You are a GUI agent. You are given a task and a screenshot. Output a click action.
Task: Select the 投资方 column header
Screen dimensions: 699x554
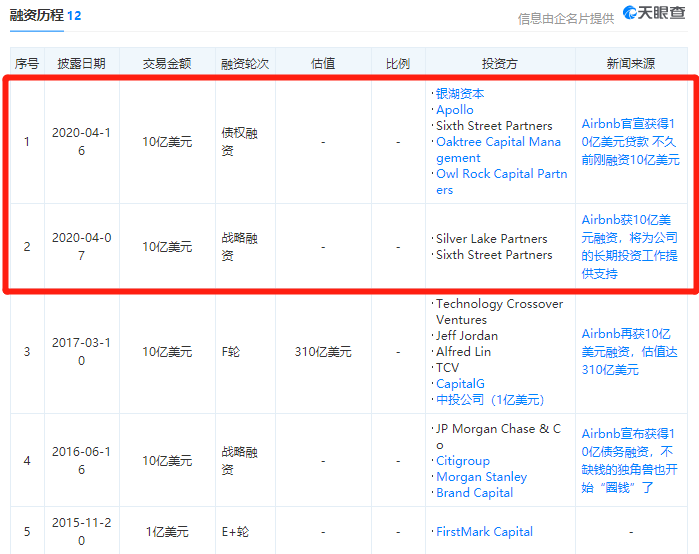(500, 63)
